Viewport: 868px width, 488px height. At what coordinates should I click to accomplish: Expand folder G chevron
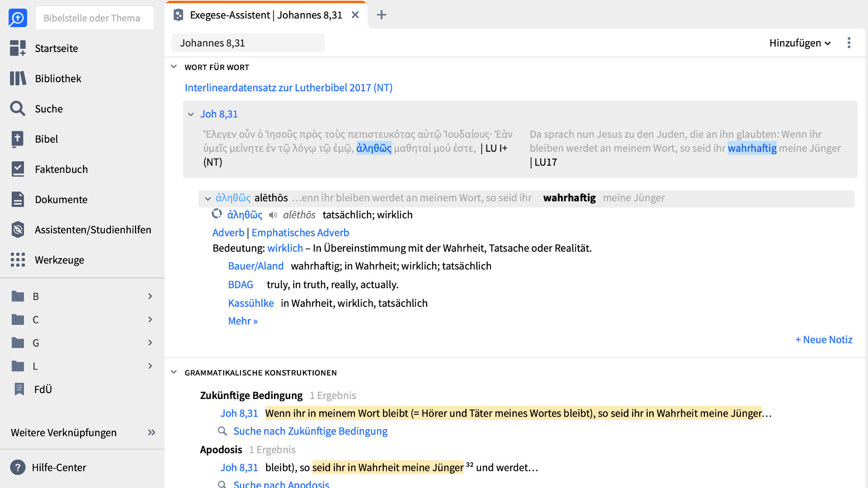[x=150, y=343]
